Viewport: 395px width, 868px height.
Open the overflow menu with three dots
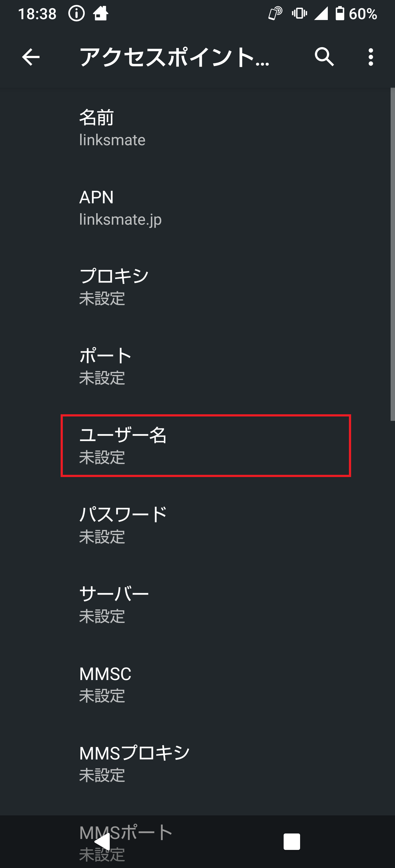pos(371,57)
